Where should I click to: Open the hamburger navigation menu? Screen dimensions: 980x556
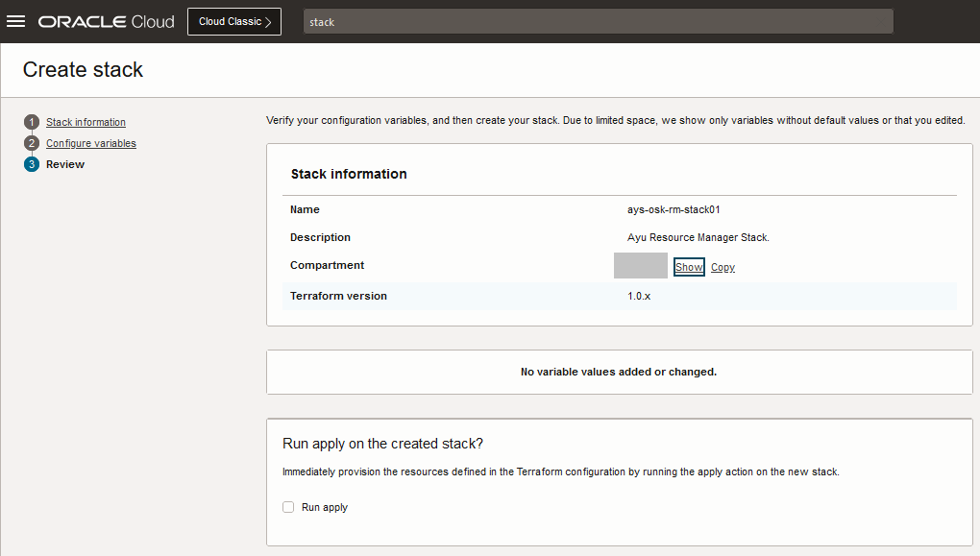15,21
